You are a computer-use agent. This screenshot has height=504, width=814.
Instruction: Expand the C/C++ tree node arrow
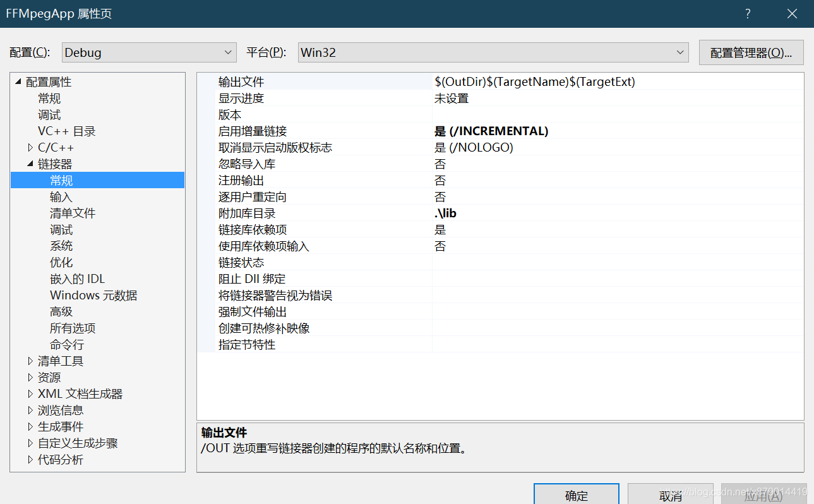pos(30,147)
